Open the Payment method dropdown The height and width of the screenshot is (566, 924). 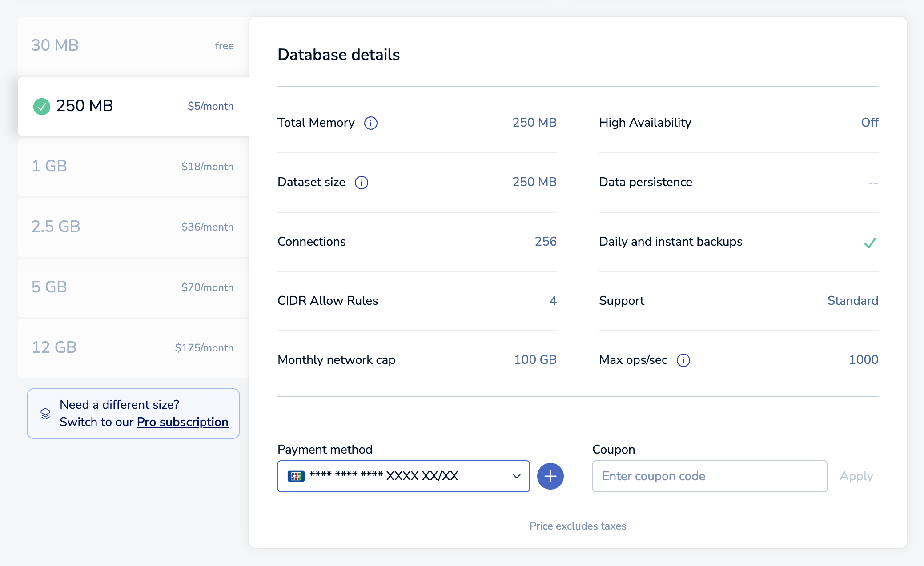[x=402, y=476]
